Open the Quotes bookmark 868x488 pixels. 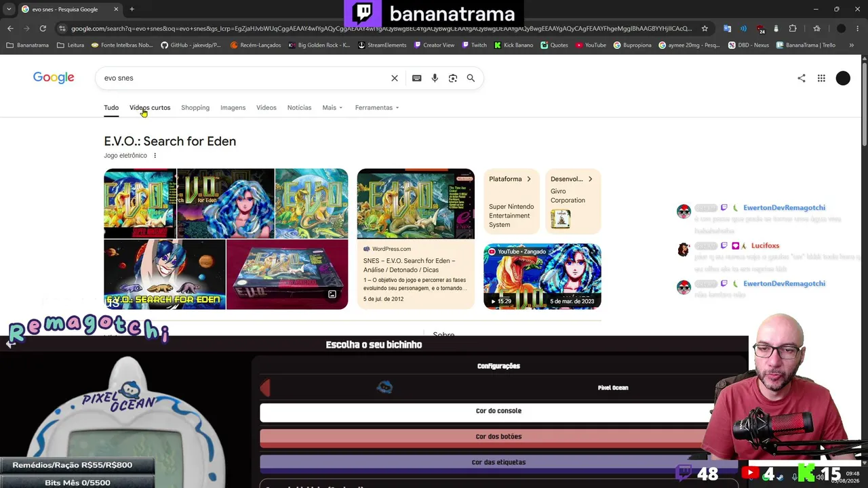[555, 45]
